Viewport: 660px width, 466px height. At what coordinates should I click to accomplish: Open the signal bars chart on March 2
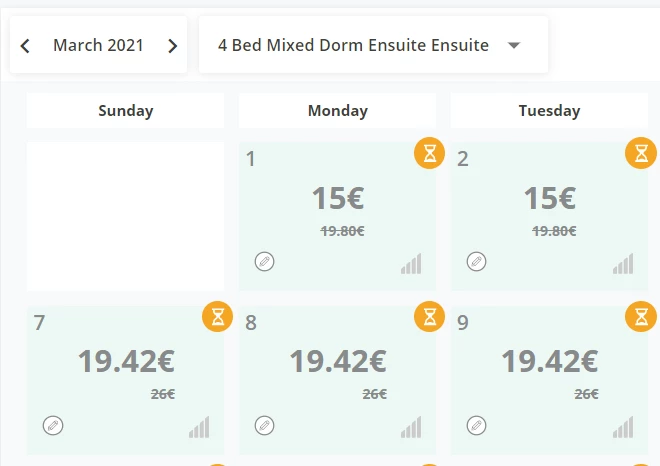point(623,264)
